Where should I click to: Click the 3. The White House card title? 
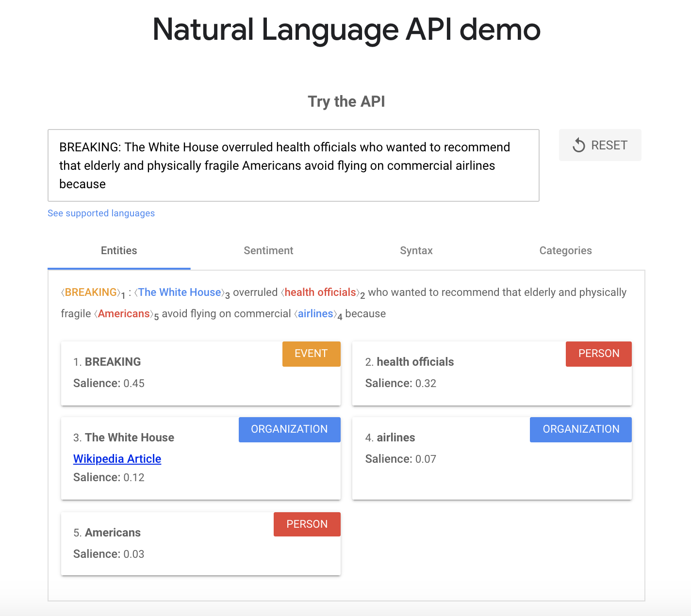coord(124,438)
